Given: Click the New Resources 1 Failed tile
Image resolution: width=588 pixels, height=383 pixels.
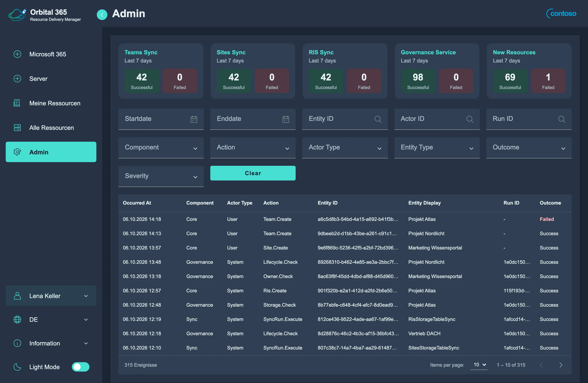Looking at the screenshot, I should [548, 81].
